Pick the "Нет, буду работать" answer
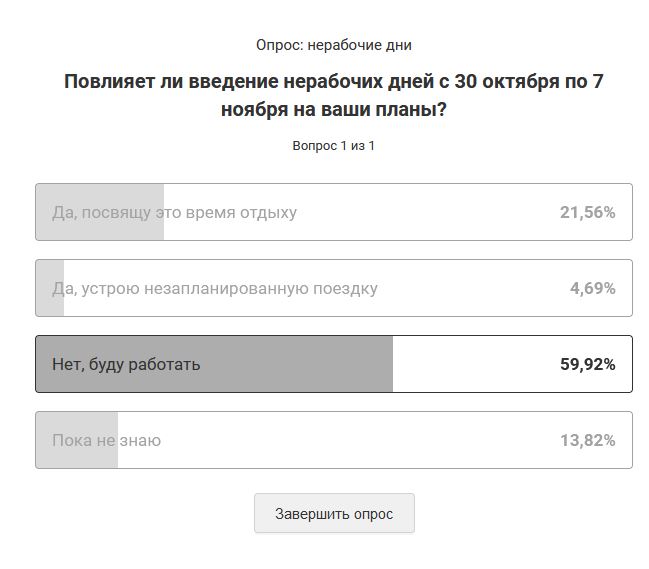The image size is (649, 569). pyautogui.click(x=334, y=364)
